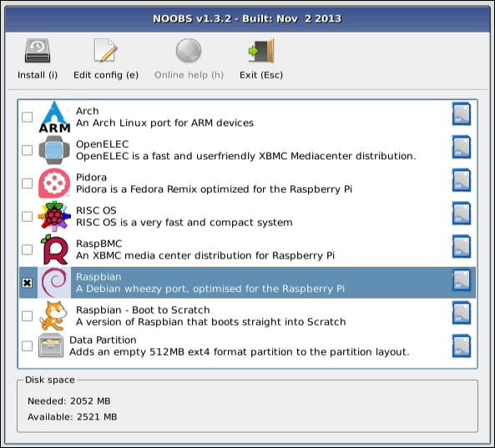Click the Install (i) label
Screen dimensions: 495x448
(38, 75)
